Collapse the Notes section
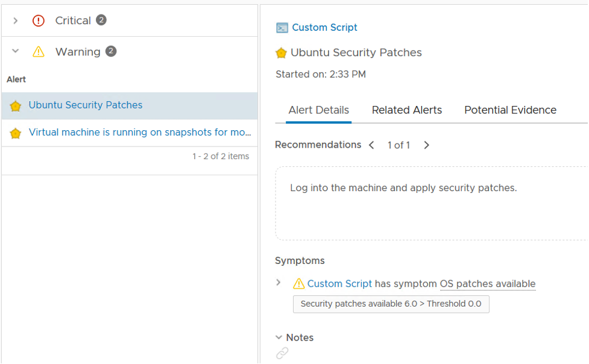This screenshot has width=589, height=364. click(279, 337)
